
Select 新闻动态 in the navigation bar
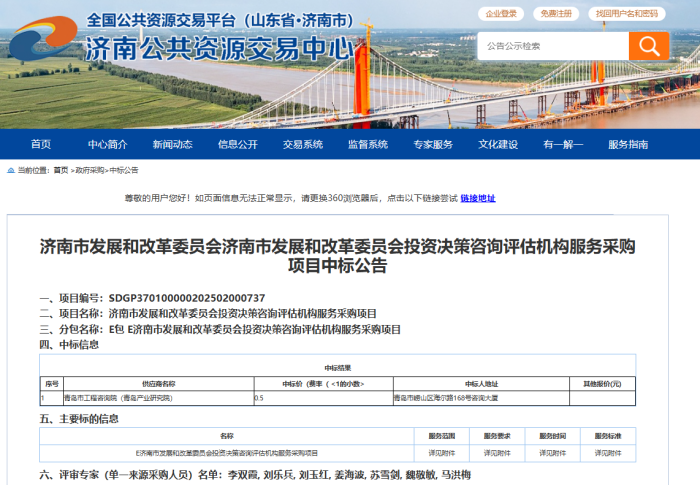click(172, 144)
